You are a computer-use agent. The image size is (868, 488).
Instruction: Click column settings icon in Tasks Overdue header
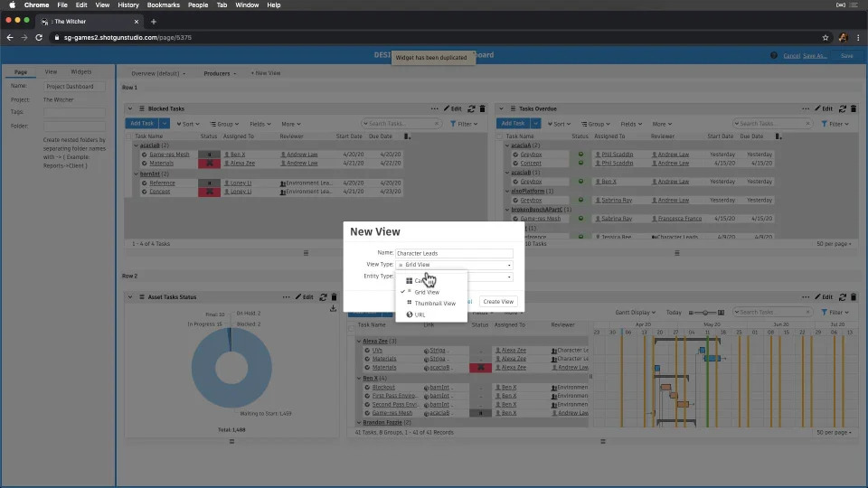pos(778,136)
